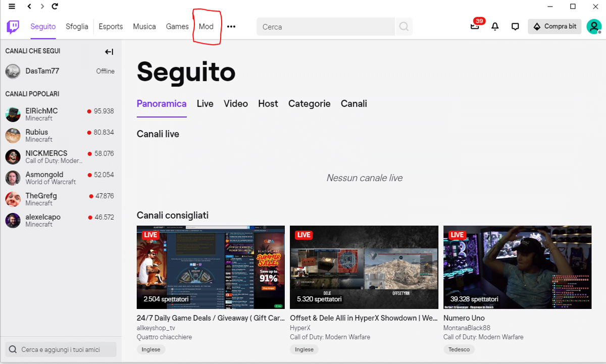
Task: Open the allkeyshop_tv stream thumbnail
Action: 211,267
